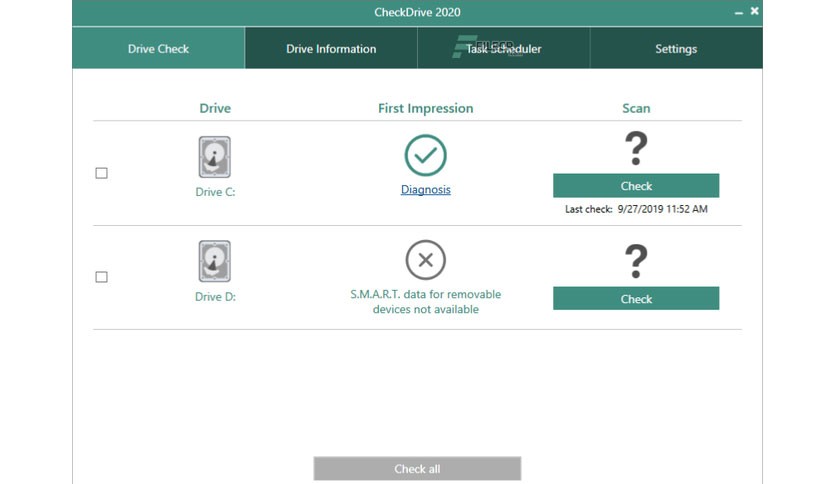Start the Check scan for Drive D
Image resolution: width=836 pixels, height=484 pixels.
[x=636, y=299]
